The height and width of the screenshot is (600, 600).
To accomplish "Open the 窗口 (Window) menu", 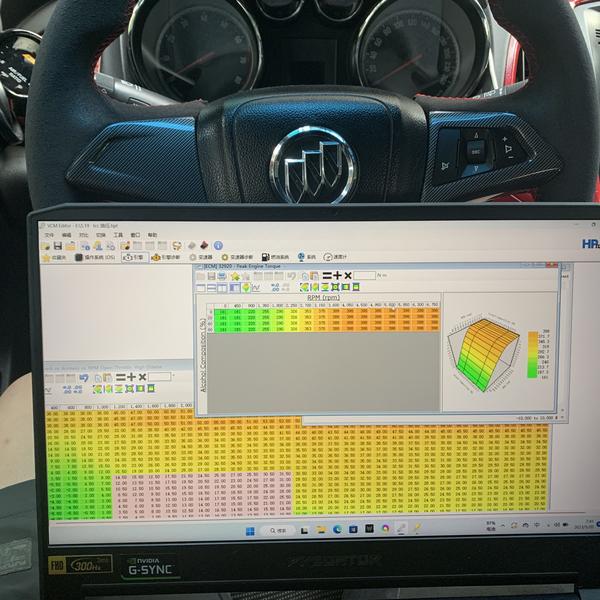I will pyautogui.click(x=135, y=235).
